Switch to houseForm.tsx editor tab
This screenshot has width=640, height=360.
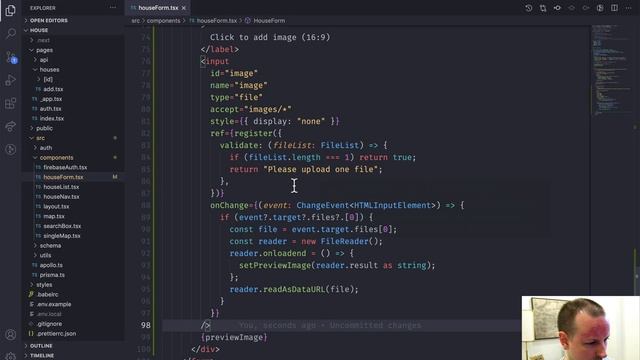pyautogui.click(x=158, y=8)
